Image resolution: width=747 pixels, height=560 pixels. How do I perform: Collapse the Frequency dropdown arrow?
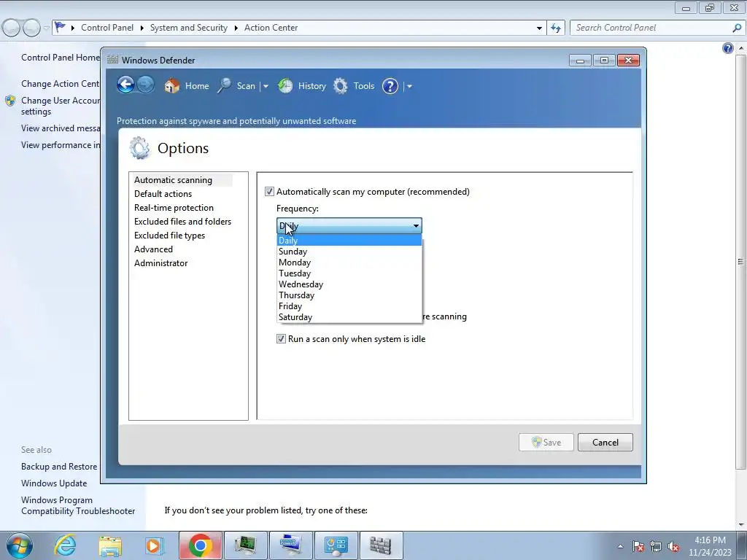tap(416, 226)
